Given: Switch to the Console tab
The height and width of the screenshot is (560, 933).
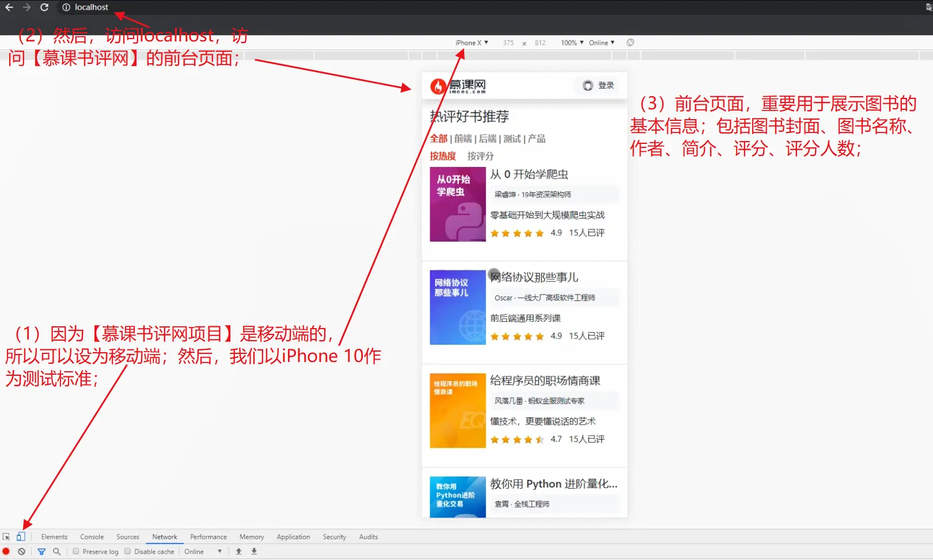Looking at the screenshot, I should coord(92,537).
